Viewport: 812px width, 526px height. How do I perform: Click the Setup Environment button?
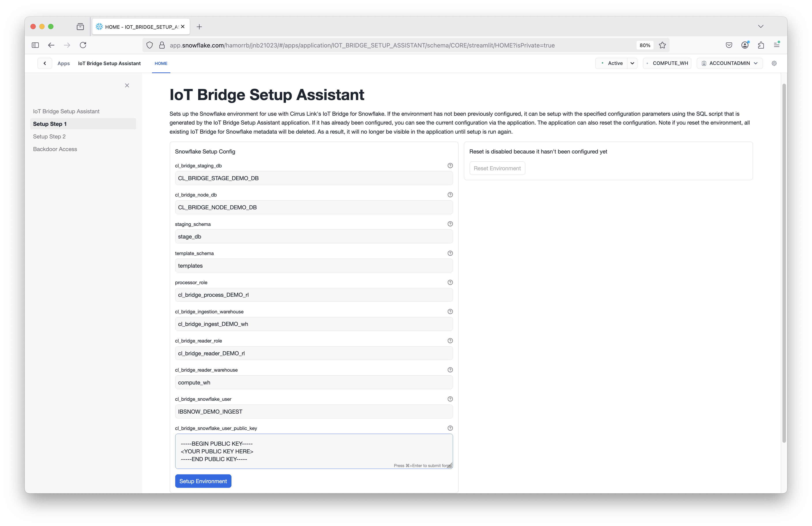coord(203,481)
